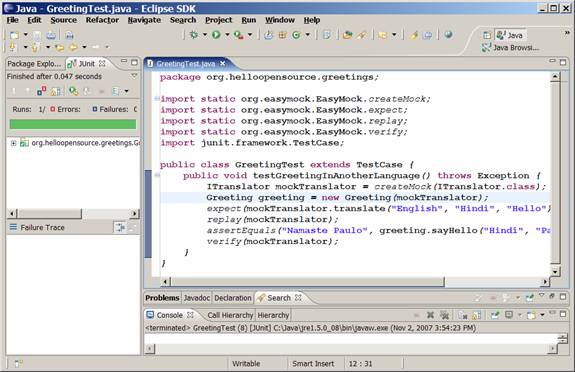This screenshot has width=575, height=372.
Task: Open the File menu
Action: [12, 20]
